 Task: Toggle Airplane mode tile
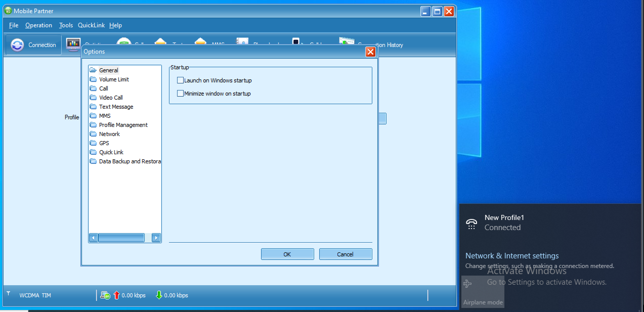click(x=483, y=292)
